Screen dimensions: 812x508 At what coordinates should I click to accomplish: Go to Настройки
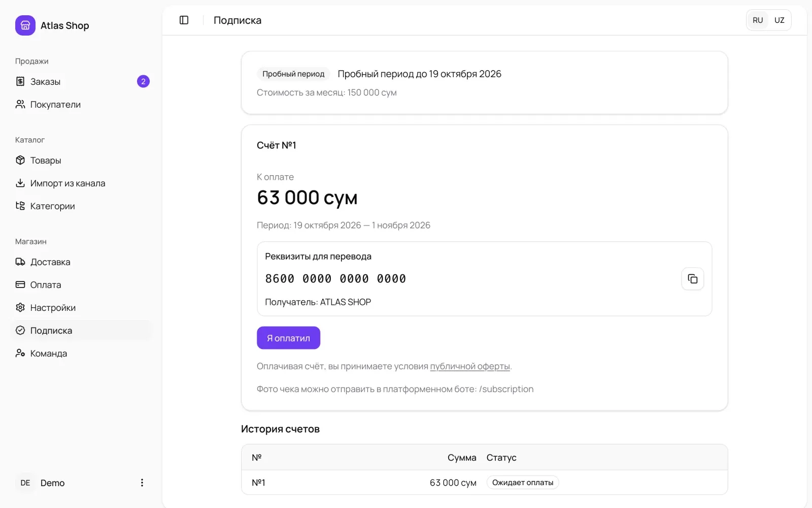(81, 307)
